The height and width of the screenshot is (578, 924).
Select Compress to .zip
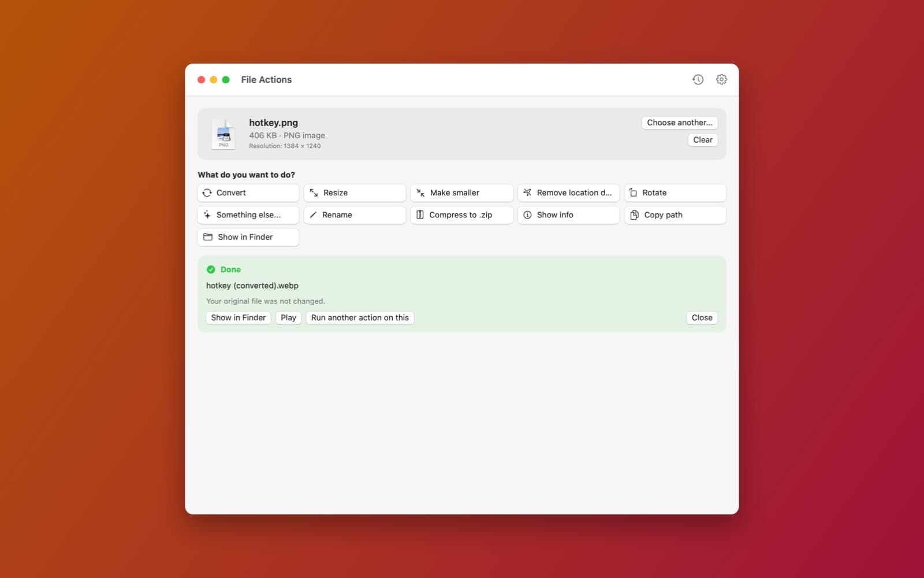point(461,215)
